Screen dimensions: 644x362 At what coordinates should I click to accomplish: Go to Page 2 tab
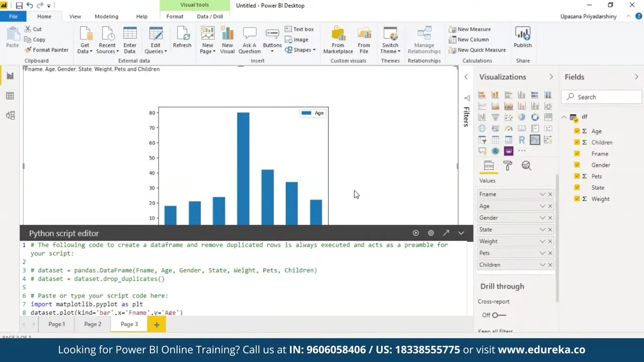(x=93, y=324)
